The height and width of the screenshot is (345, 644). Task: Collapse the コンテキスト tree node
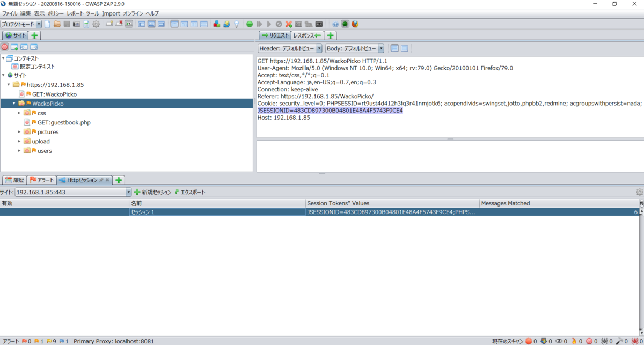click(x=3, y=58)
